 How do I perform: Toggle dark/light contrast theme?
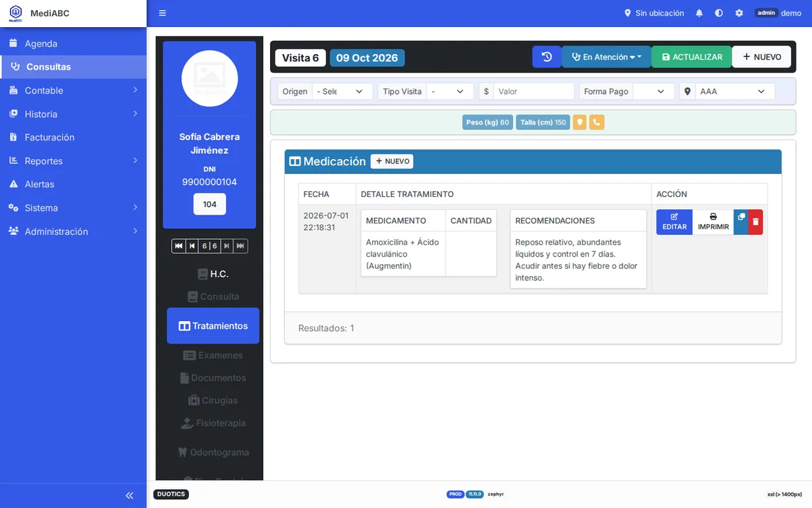pyautogui.click(x=719, y=14)
